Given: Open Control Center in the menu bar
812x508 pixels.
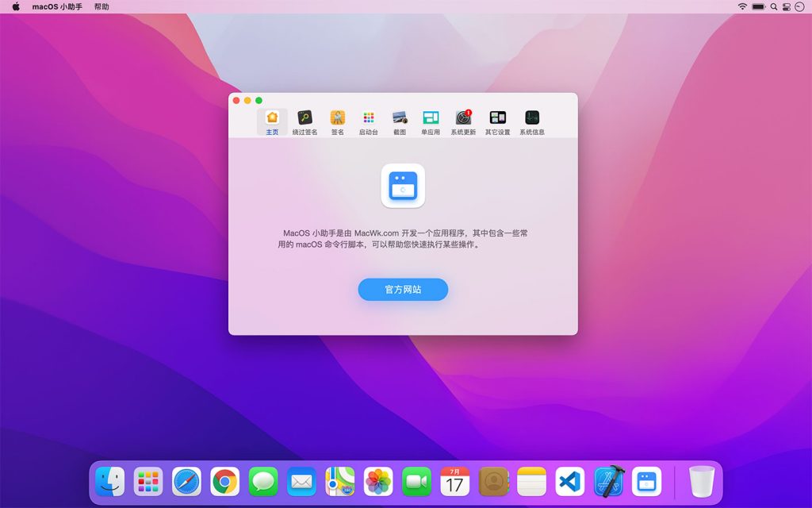Looking at the screenshot, I should (x=786, y=6).
